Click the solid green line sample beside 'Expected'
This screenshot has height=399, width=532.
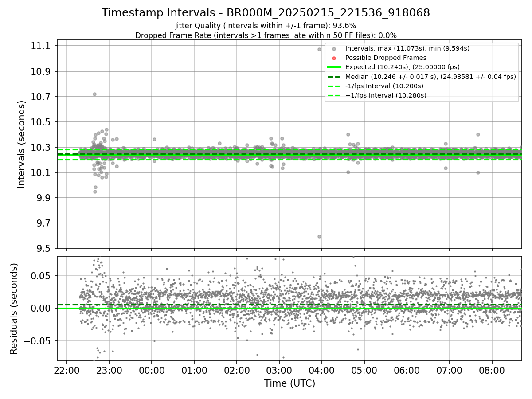(334, 67)
